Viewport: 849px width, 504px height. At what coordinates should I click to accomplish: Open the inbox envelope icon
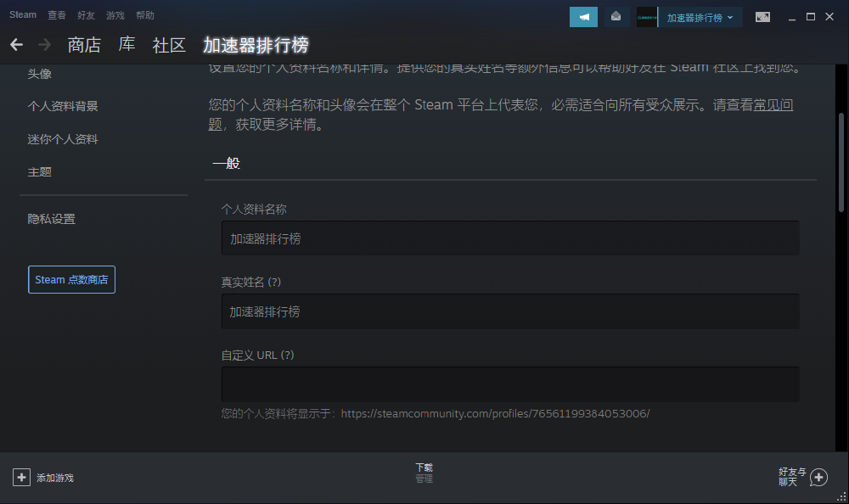pyautogui.click(x=616, y=17)
